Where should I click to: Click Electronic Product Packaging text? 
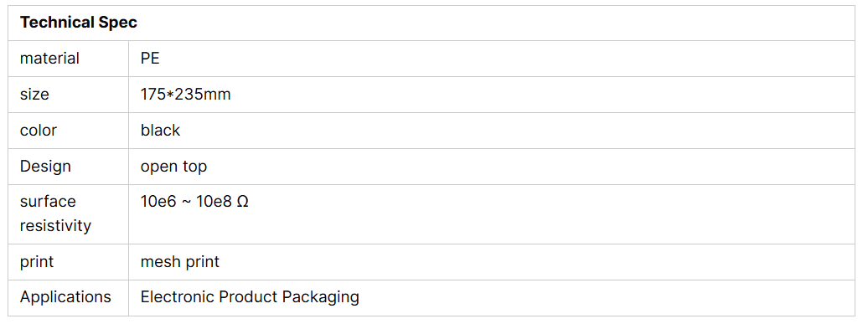250,297
